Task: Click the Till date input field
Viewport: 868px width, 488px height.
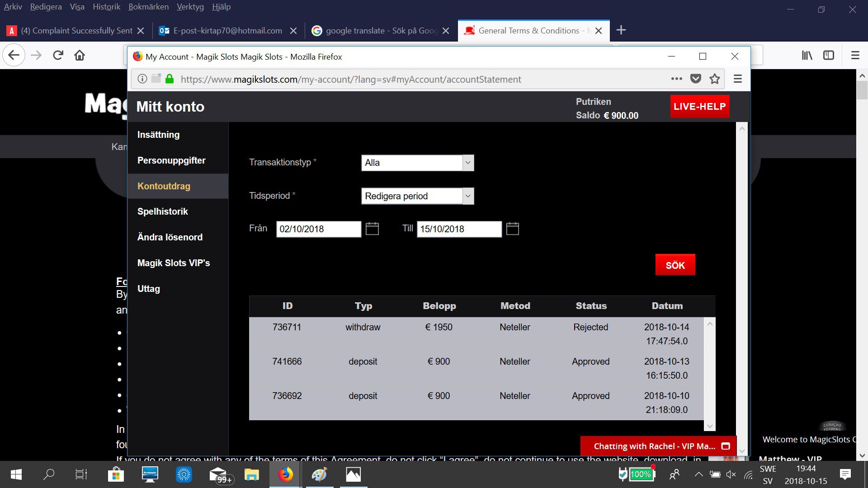Action: [459, 229]
